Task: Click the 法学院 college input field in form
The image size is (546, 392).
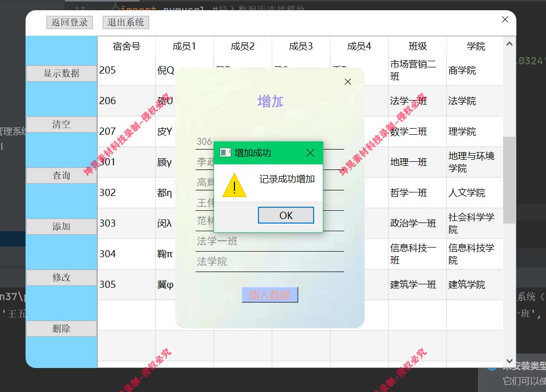Action: click(270, 261)
